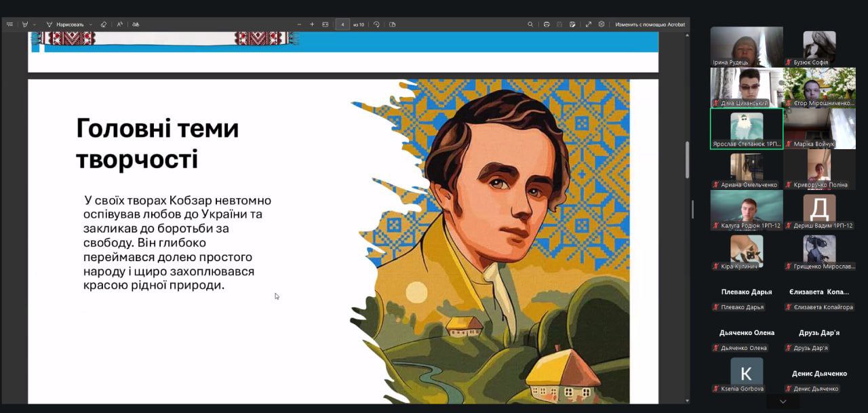Click the zoom in plus button
This screenshot has width=868, height=413.
312,24
